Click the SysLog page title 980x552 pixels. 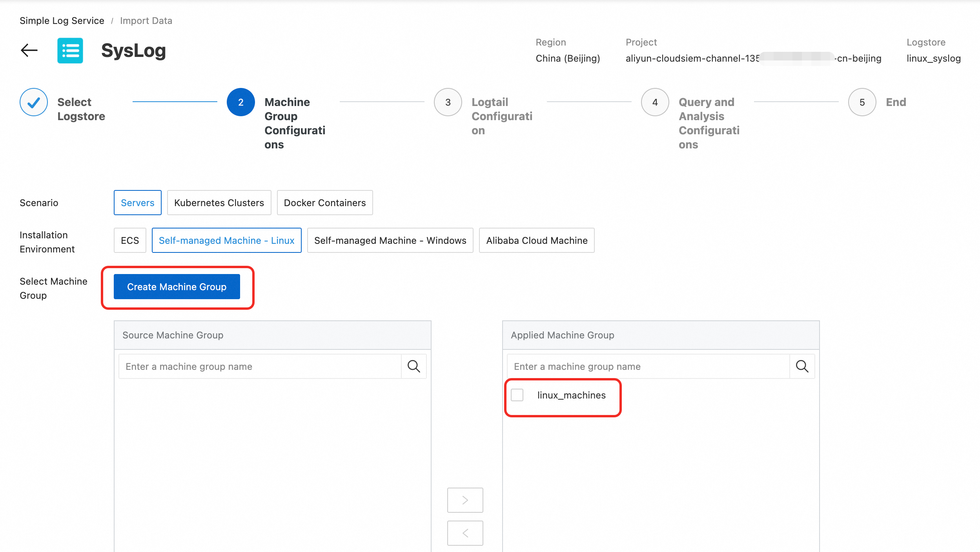133,51
